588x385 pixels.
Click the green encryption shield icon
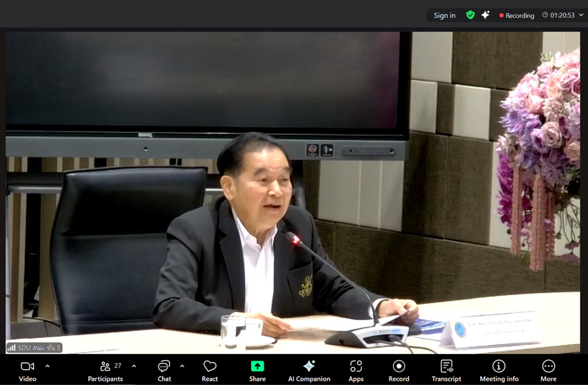tap(470, 15)
